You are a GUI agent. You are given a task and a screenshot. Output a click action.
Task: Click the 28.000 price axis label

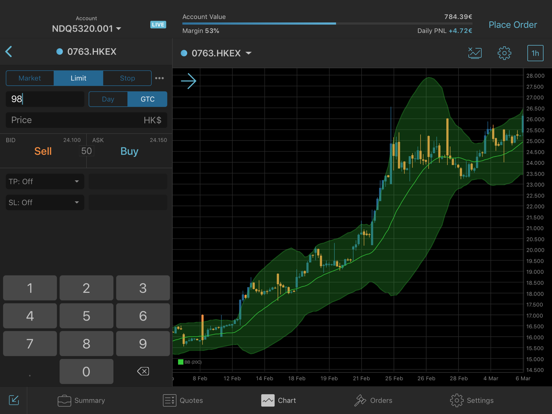(535, 76)
